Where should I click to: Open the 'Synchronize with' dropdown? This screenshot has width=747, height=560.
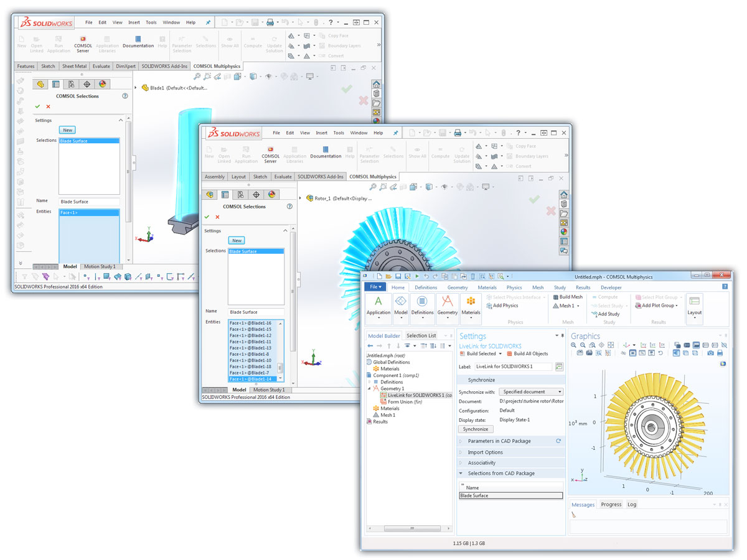[x=531, y=392]
